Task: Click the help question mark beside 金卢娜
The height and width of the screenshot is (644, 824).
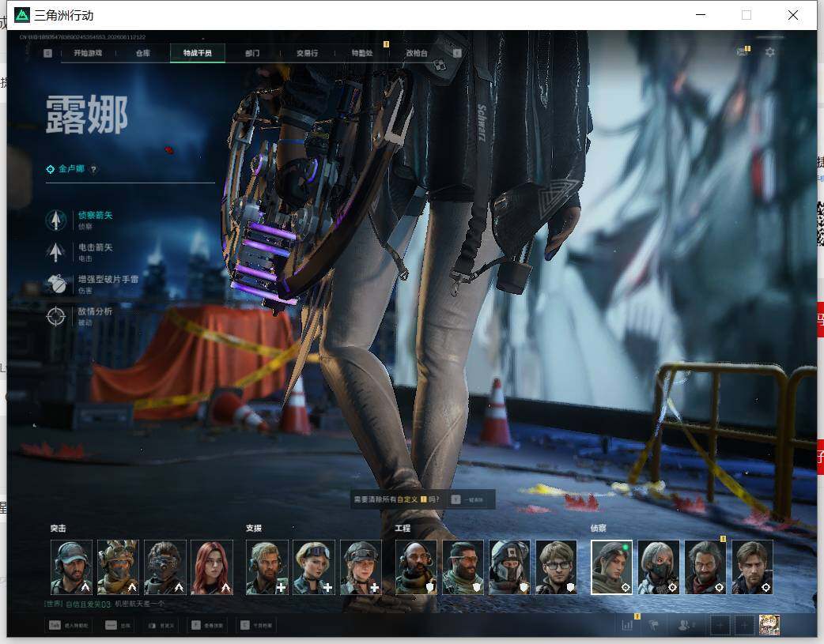Action: (x=93, y=169)
